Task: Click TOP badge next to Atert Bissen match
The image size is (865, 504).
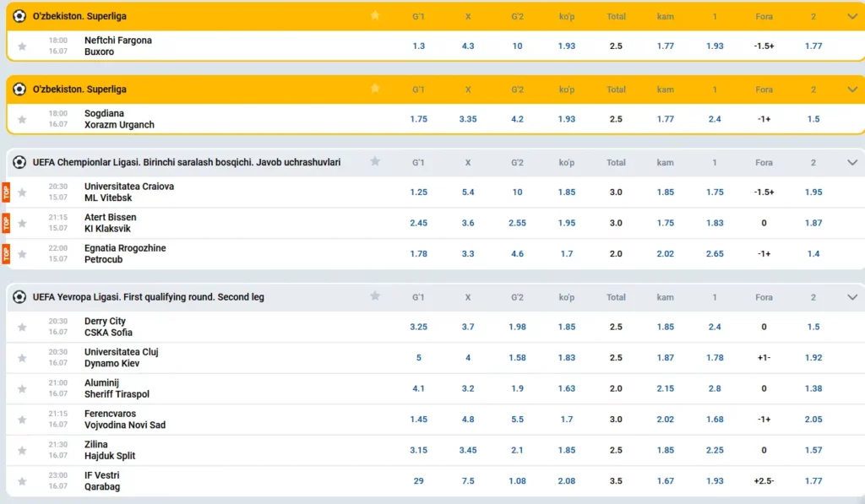Action: (x=6, y=223)
